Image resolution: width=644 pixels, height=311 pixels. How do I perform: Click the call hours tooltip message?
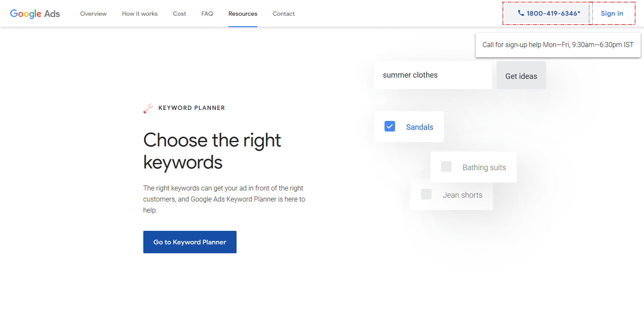point(558,45)
